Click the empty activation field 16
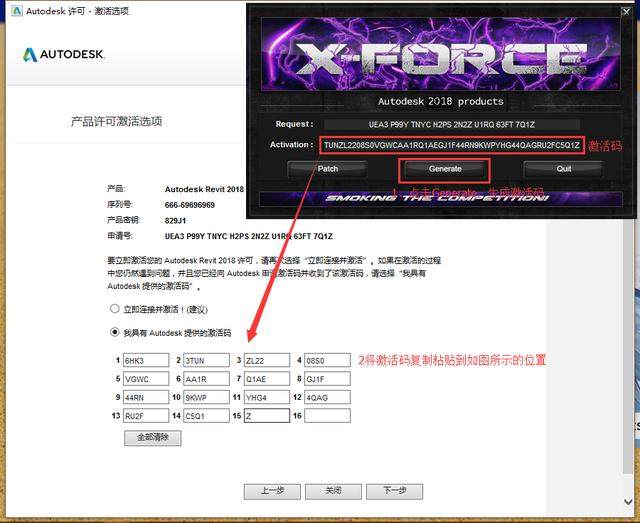 pos(327,416)
